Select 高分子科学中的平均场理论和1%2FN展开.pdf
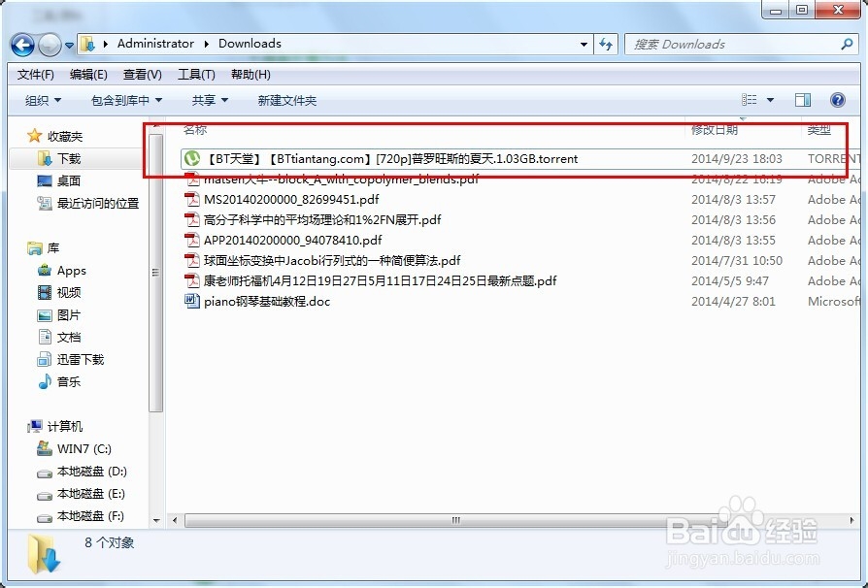The width and height of the screenshot is (868, 588). pos(322,219)
